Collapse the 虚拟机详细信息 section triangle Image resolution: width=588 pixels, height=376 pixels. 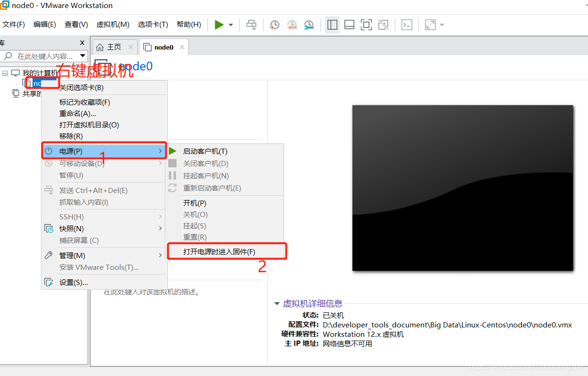click(277, 304)
